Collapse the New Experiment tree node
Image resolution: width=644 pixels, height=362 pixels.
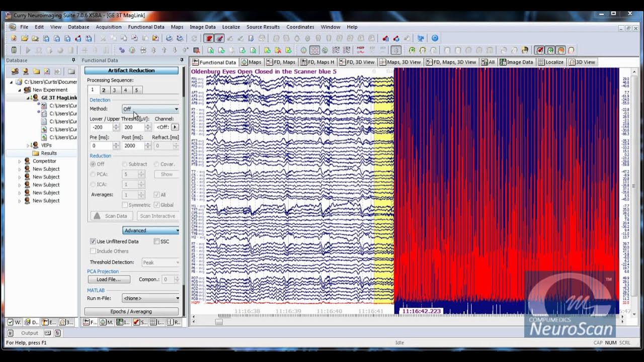20,90
